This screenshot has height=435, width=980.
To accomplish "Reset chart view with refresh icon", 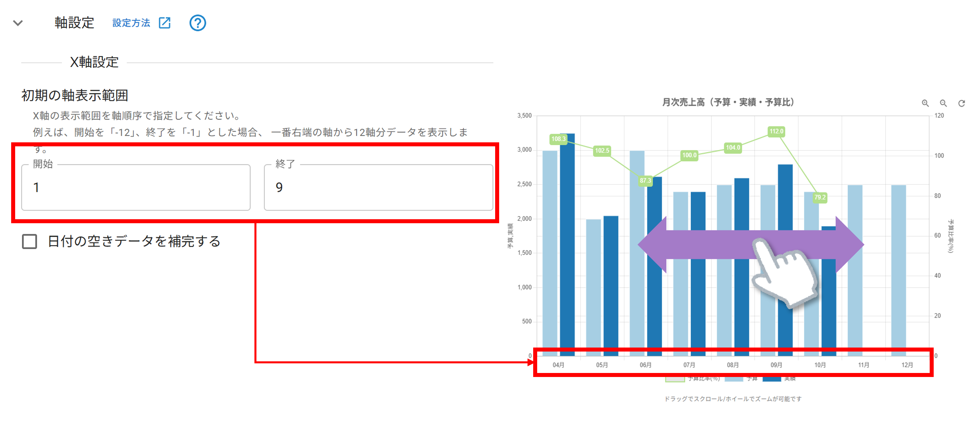I will point(961,103).
